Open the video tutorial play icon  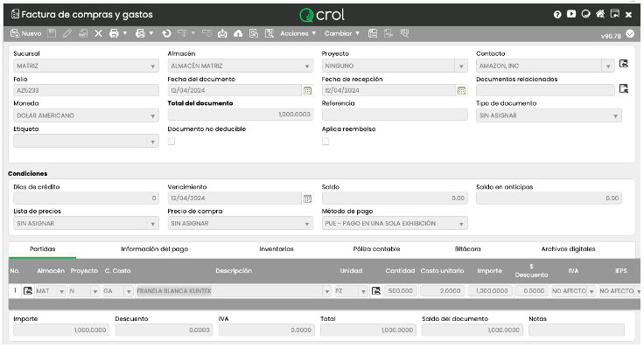(x=571, y=14)
